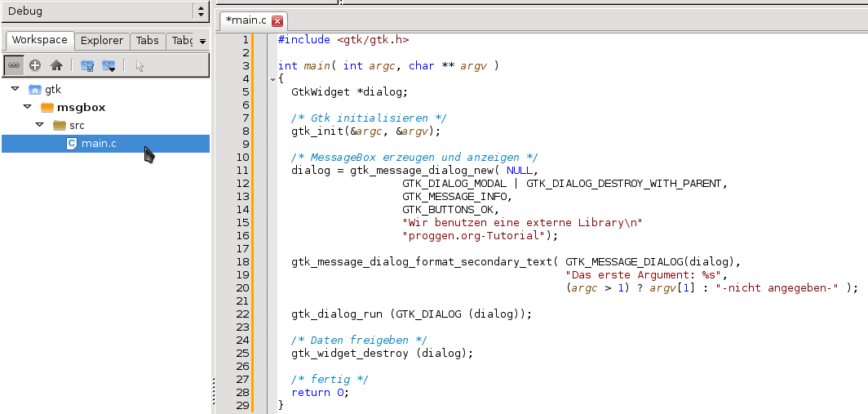This screenshot has height=414, width=868.
Task: Click the greyed-out pointer icon in toolbar
Action: click(x=139, y=65)
